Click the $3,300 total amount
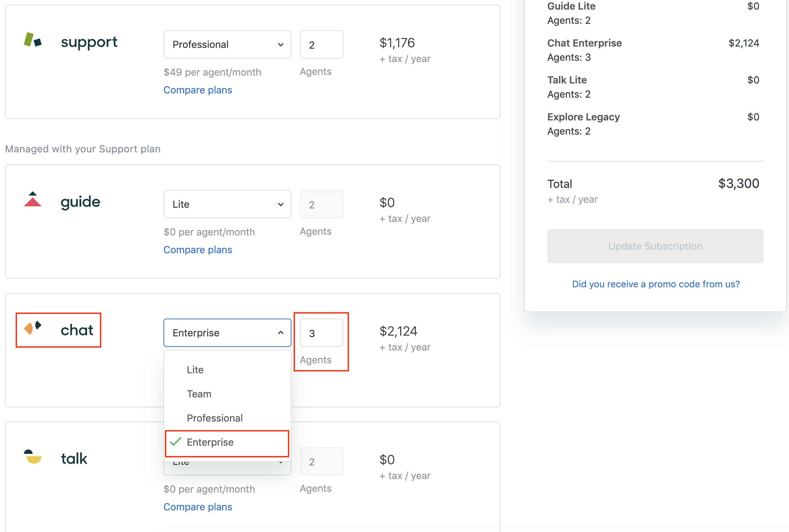The width and height of the screenshot is (789, 532). [x=739, y=184]
